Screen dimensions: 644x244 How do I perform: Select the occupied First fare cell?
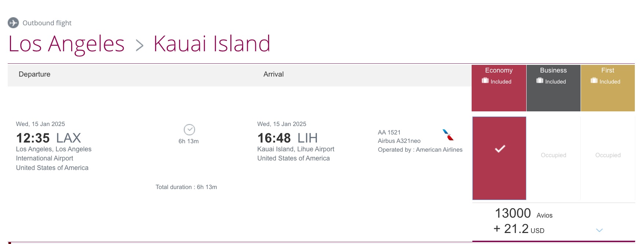click(x=608, y=155)
